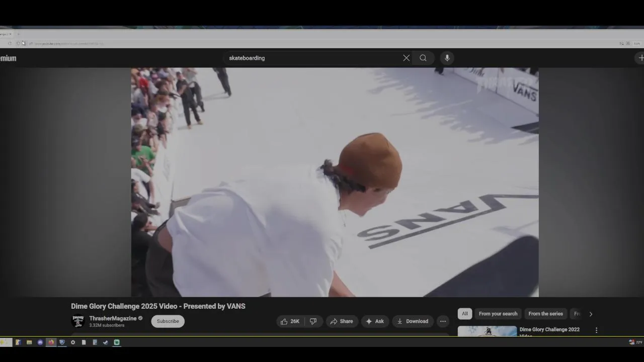Open the more actions ellipsis menu

click(x=443, y=321)
